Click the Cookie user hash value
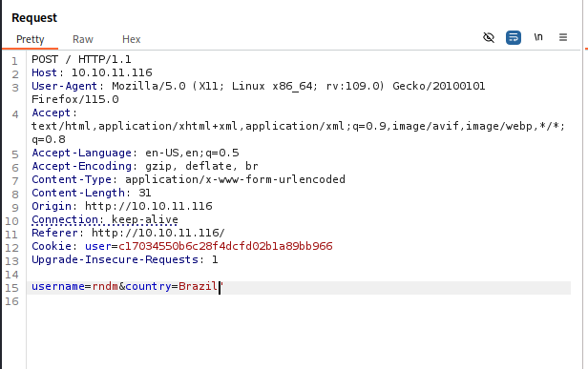This screenshot has width=588, height=369. tap(225, 246)
